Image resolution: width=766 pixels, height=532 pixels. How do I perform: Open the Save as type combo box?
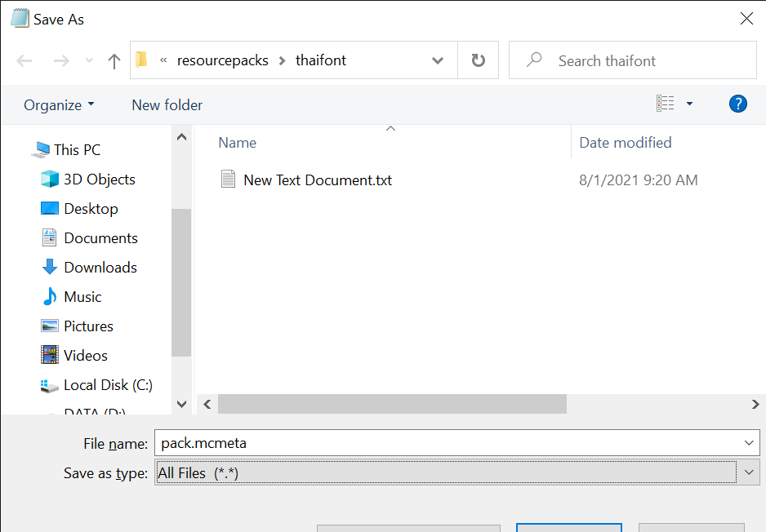[457, 472]
